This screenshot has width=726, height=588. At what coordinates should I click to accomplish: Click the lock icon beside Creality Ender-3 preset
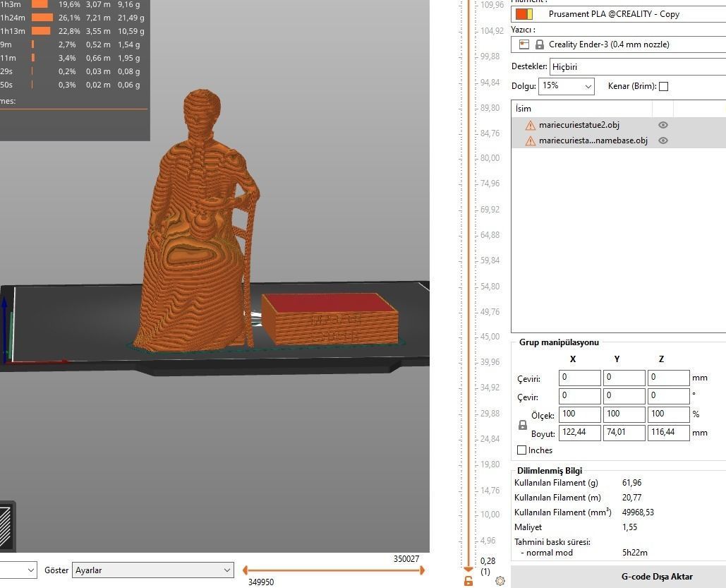(x=540, y=44)
